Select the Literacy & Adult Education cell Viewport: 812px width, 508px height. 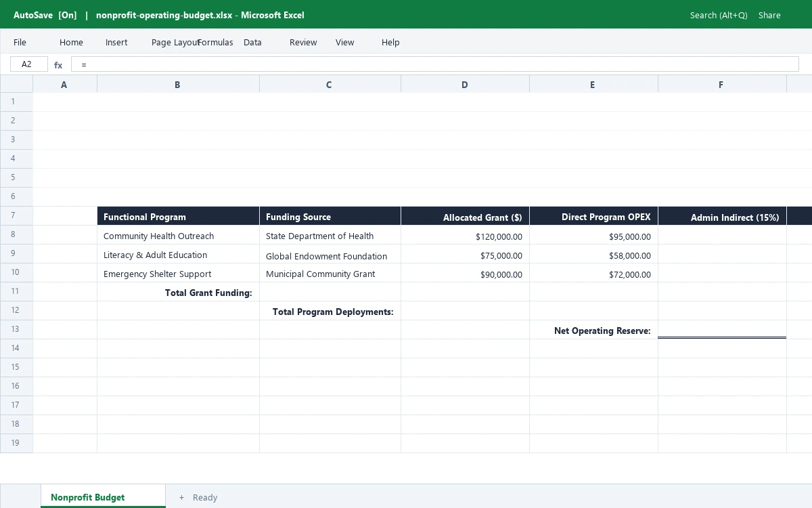[x=178, y=254]
